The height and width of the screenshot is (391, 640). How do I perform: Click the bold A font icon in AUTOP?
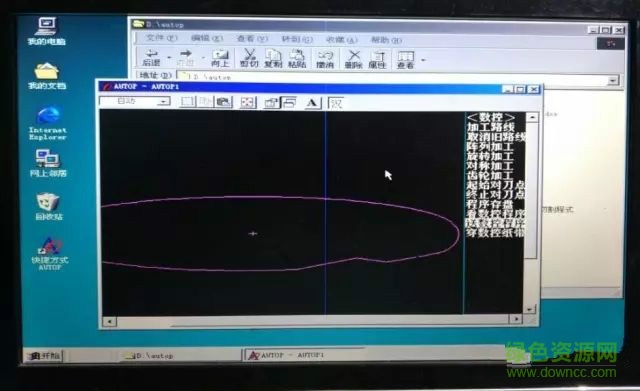coord(313,103)
